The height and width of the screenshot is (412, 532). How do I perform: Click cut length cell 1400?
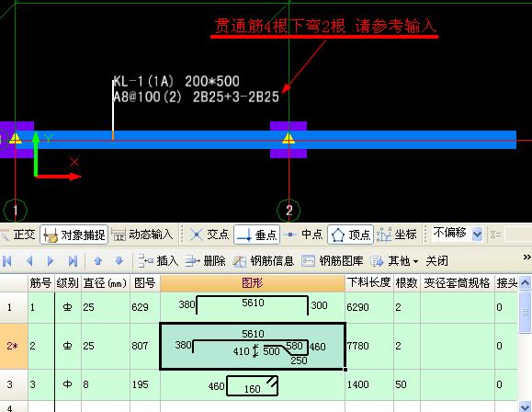click(x=369, y=384)
